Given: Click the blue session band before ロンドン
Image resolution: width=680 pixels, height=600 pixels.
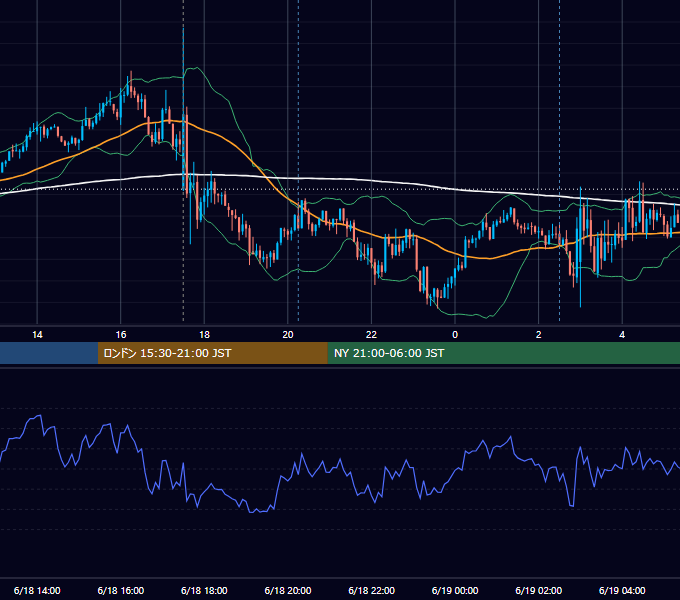Looking at the screenshot, I should click(x=49, y=353).
